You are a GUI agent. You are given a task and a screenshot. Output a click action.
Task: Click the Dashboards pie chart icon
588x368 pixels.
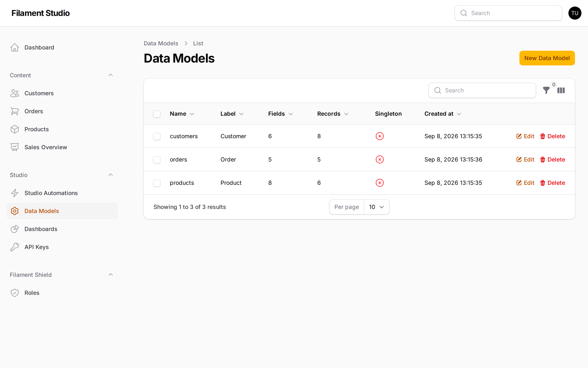[x=14, y=229]
